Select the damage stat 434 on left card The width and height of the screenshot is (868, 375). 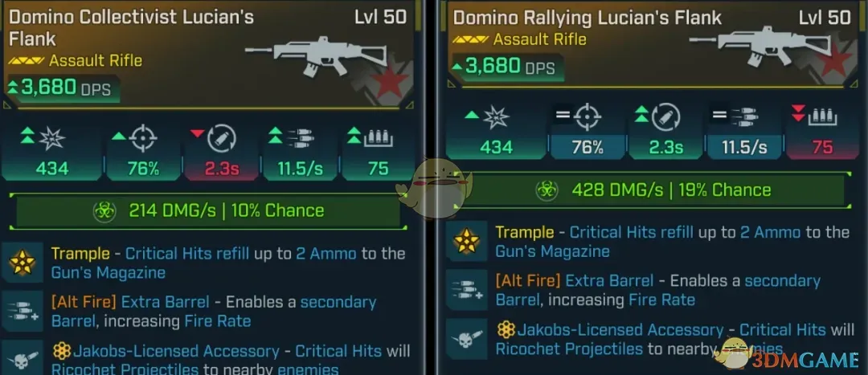tap(51, 151)
